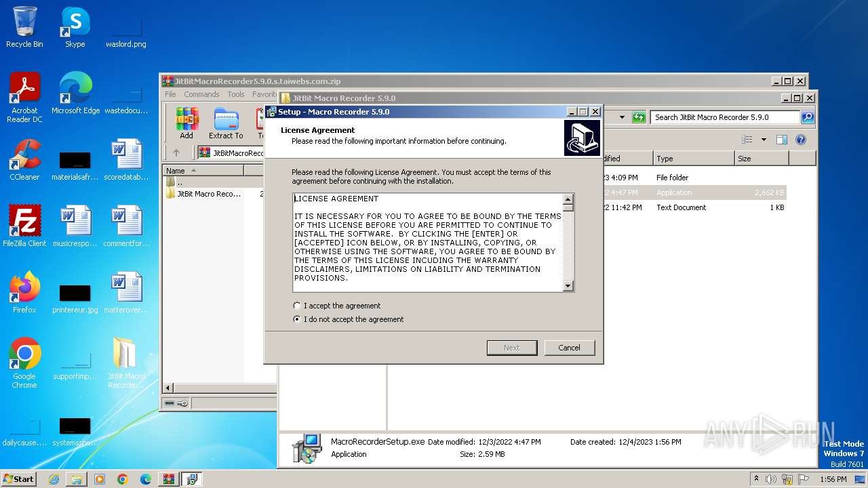
Task: Select commentfor... Word document on desktop
Action: point(126,226)
